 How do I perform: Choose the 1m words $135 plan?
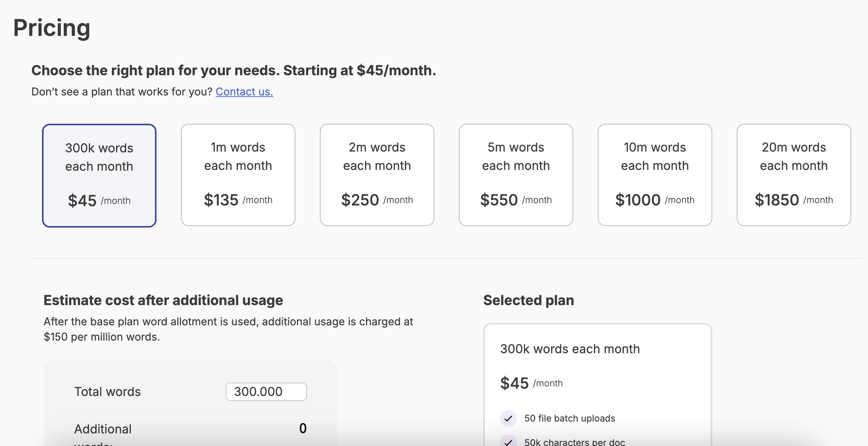point(238,175)
